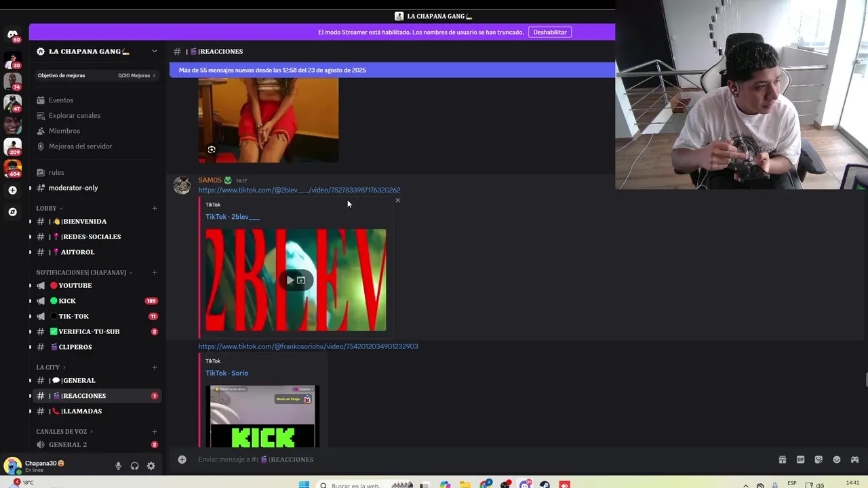Open the GIF picker
The image size is (868, 488).
tap(800, 460)
